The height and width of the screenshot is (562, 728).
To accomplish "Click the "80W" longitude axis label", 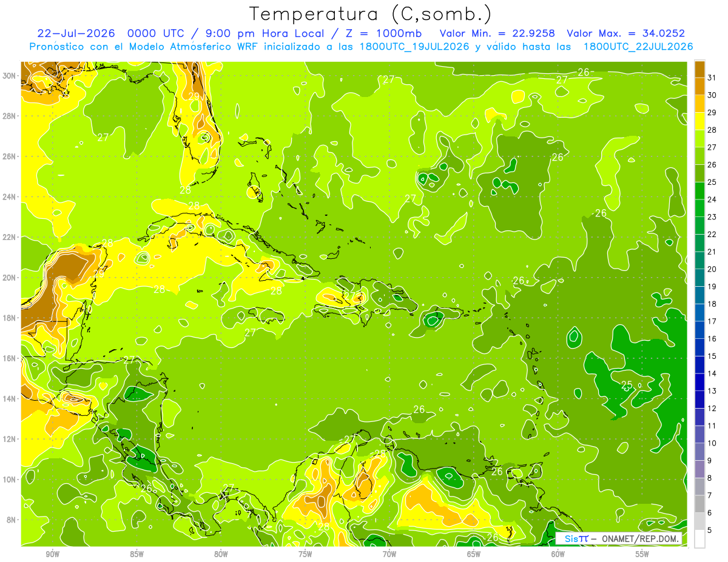I will click(221, 554).
